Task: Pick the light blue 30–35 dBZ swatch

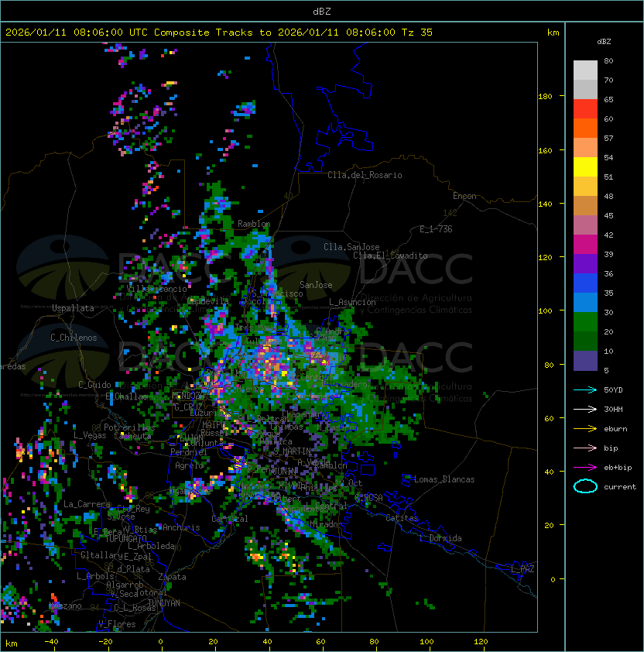Action: (x=585, y=302)
